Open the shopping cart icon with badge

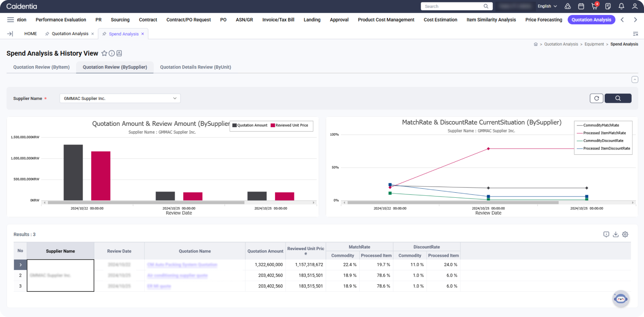(594, 6)
